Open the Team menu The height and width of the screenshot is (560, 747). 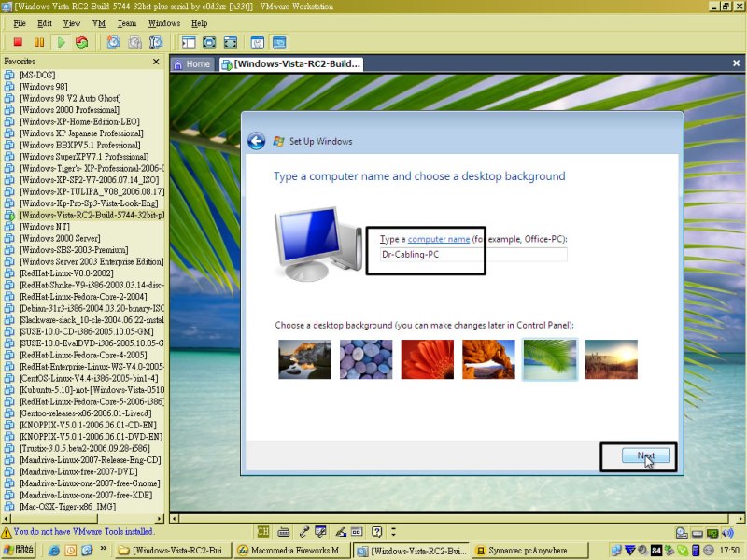pyautogui.click(x=127, y=23)
